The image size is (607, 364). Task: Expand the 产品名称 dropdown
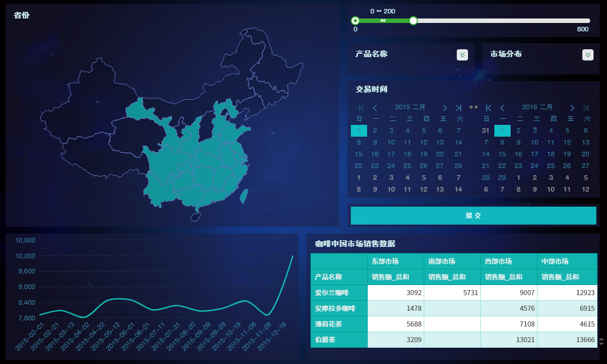[x=462, y=55]
